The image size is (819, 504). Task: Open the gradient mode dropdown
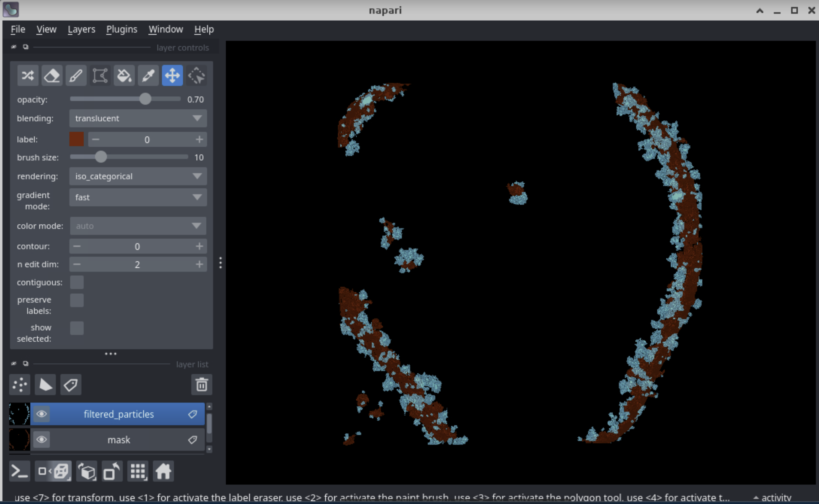[x=138, y=197]
